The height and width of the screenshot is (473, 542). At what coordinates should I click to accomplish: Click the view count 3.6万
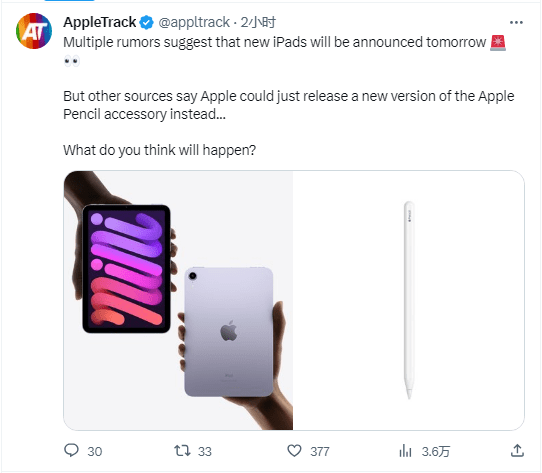436,452
